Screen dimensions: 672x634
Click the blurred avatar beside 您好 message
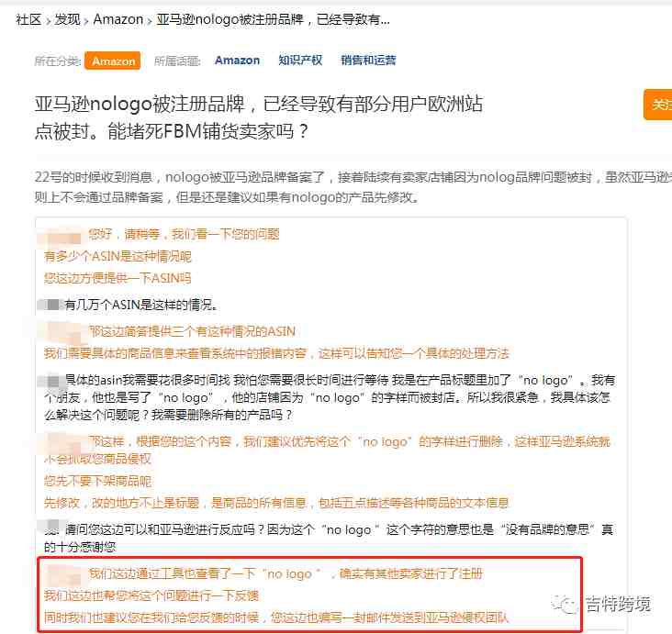tap(62, 235)
